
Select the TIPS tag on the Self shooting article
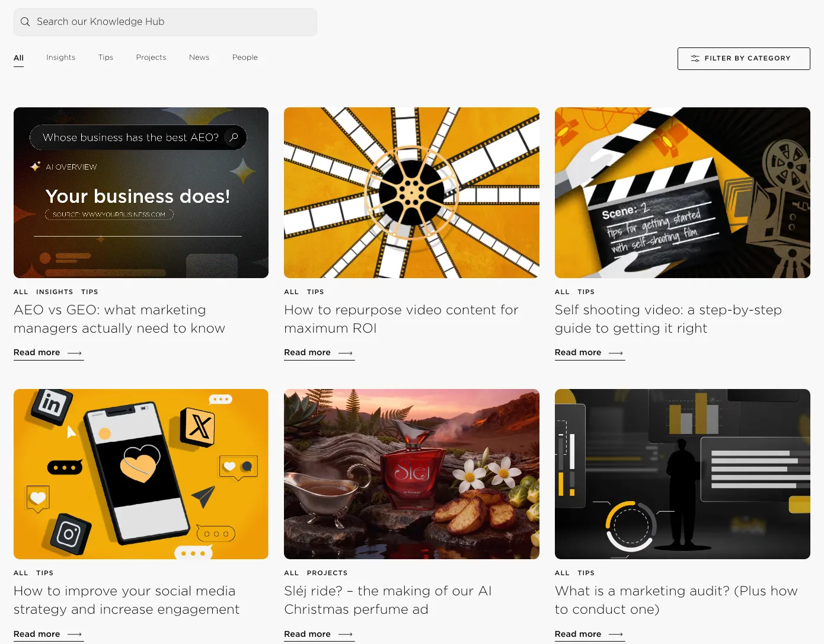click(x=586, y=292)
